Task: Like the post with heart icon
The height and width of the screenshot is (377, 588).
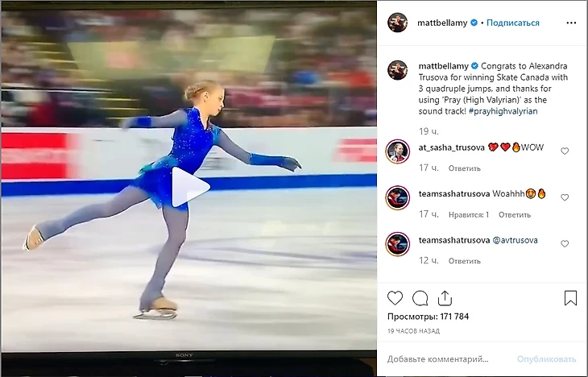Action: [x=395, y=298]
